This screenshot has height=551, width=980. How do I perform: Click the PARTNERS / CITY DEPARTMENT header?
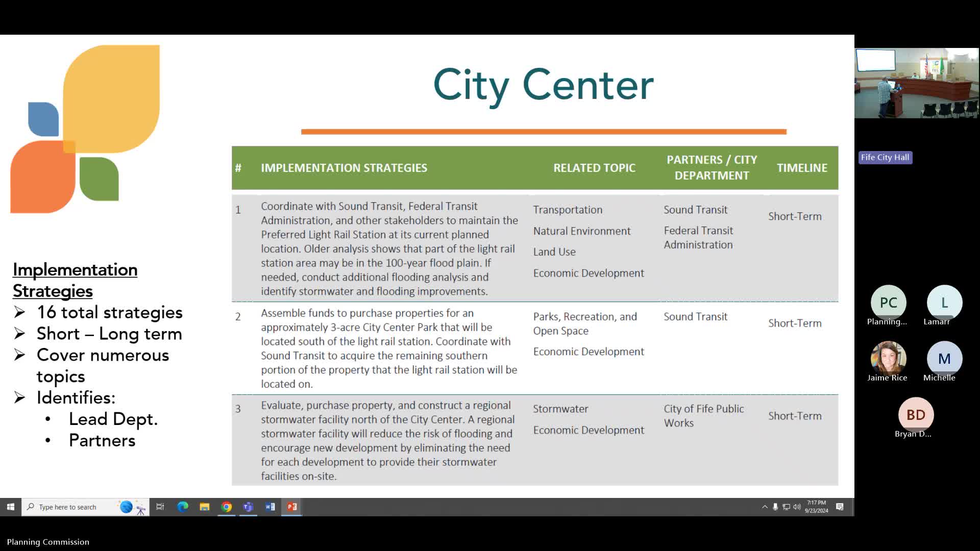coord(712,167)
